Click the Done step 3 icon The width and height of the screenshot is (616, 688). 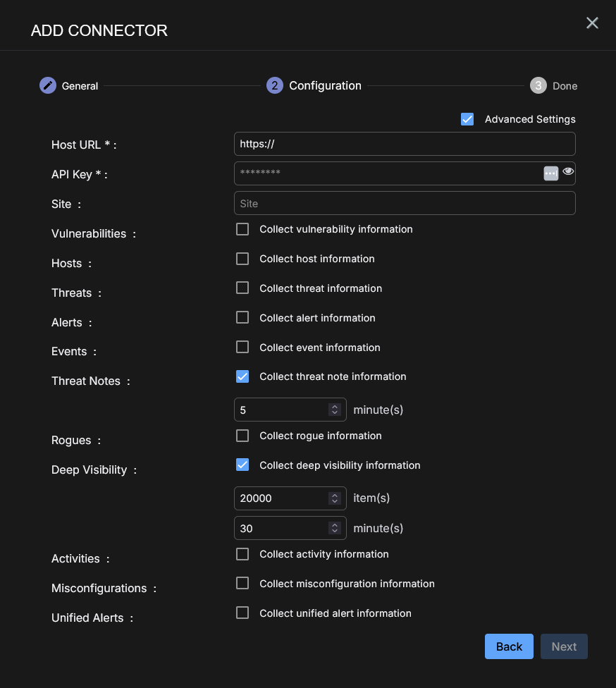coord(538,85)
